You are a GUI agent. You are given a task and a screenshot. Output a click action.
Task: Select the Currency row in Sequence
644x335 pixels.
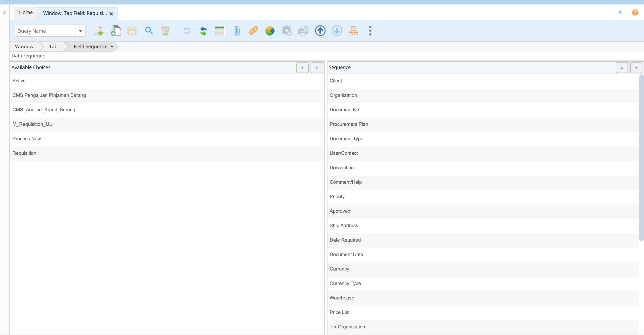pyautogui.click(x=483, y=269)
